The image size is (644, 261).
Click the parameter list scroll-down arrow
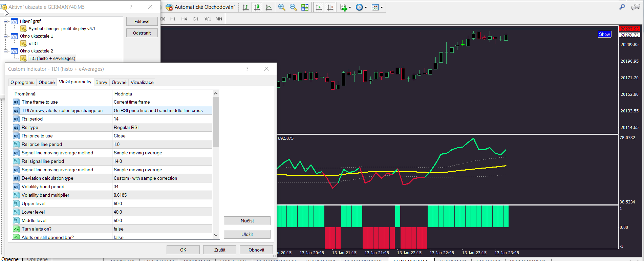coord(216,235)
